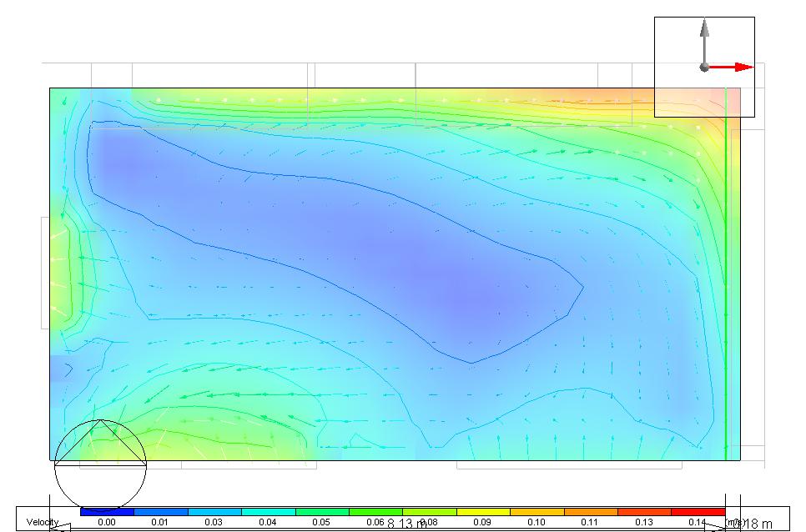Screen dimensions: 806x532
Task: Select the door swing symbol with the triangle
Action: coord(100,466)
